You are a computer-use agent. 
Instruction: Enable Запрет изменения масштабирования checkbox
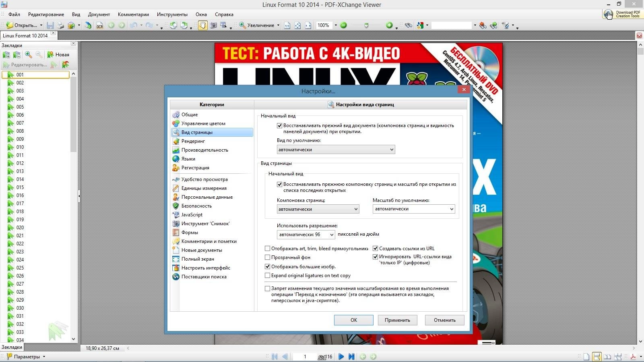pyautogui.click(x=267, y=288)
